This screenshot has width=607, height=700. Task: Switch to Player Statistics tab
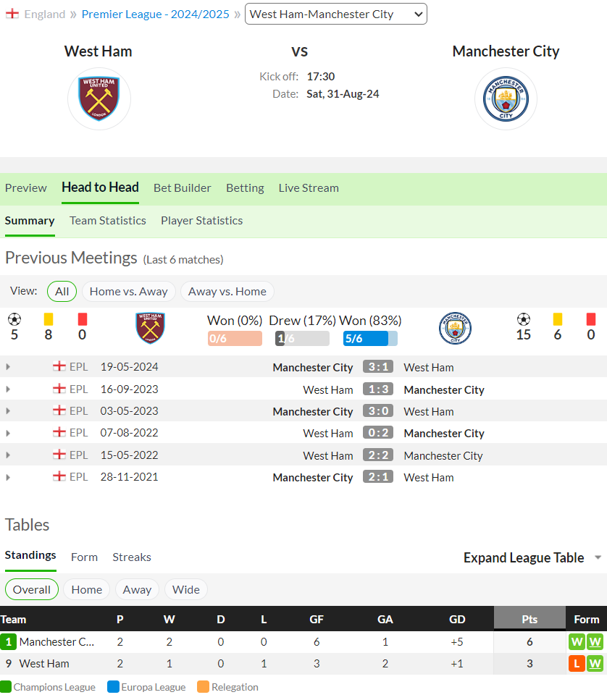202,221
